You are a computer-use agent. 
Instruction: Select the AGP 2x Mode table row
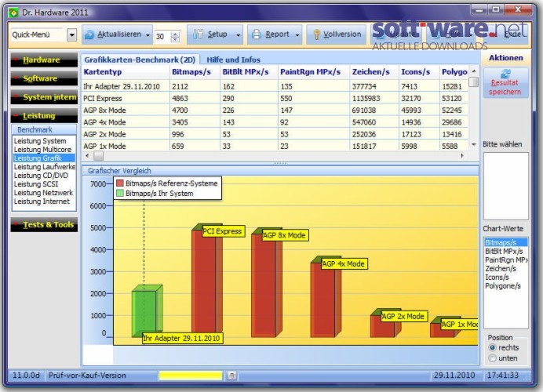click(x=275, y=134)
